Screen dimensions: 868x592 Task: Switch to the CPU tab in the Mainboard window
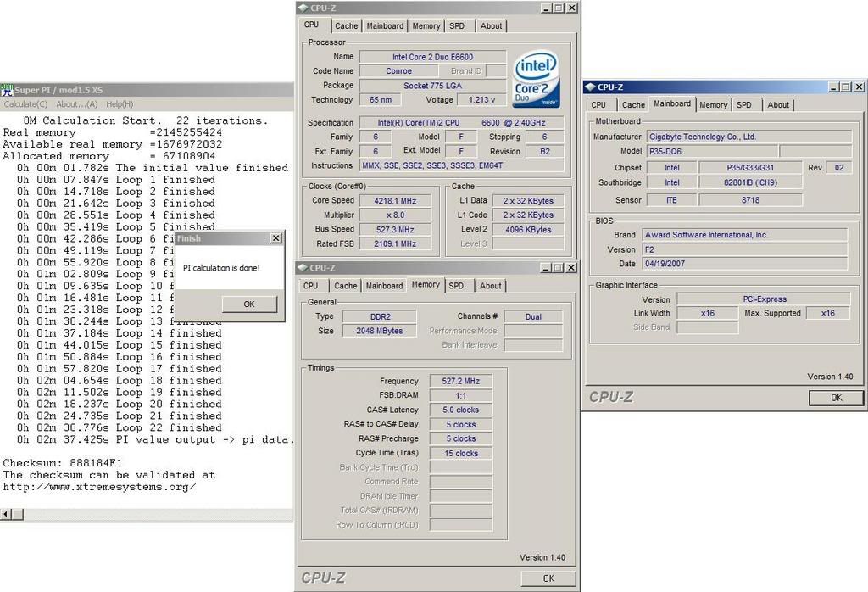[599, 104]
